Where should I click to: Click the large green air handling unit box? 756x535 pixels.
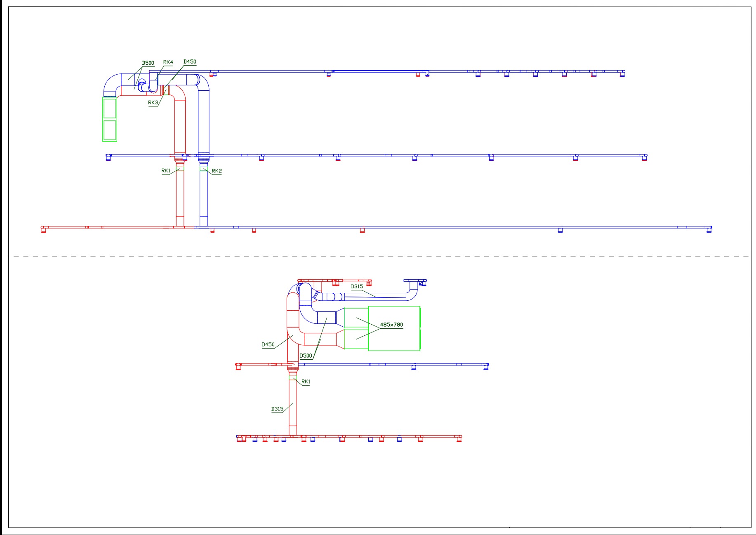394,328
